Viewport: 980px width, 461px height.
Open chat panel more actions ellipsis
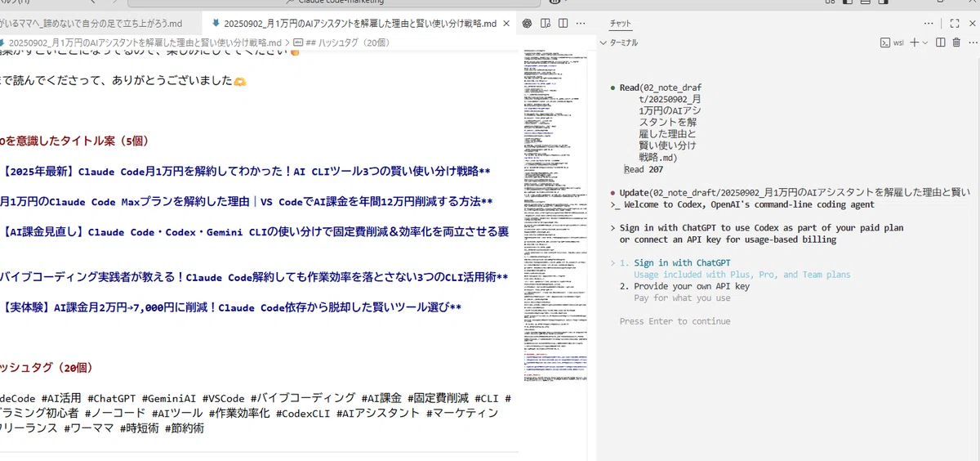[x=929, y=24]
